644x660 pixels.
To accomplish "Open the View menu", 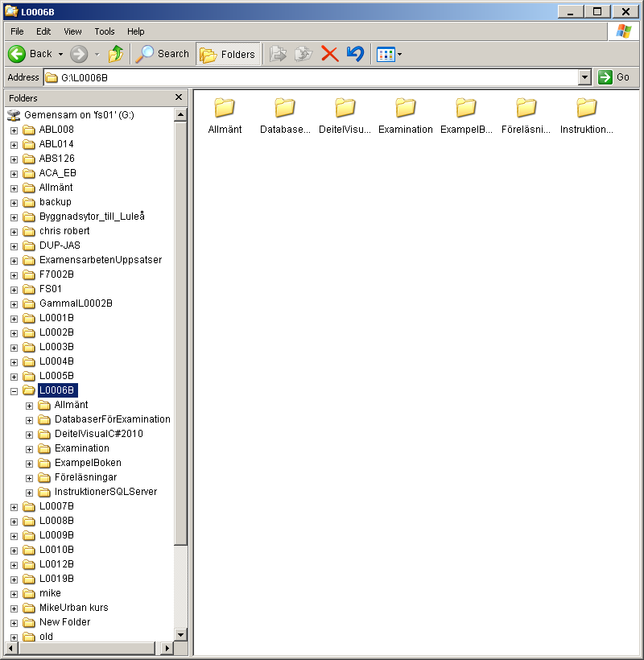I will point(72,31).
